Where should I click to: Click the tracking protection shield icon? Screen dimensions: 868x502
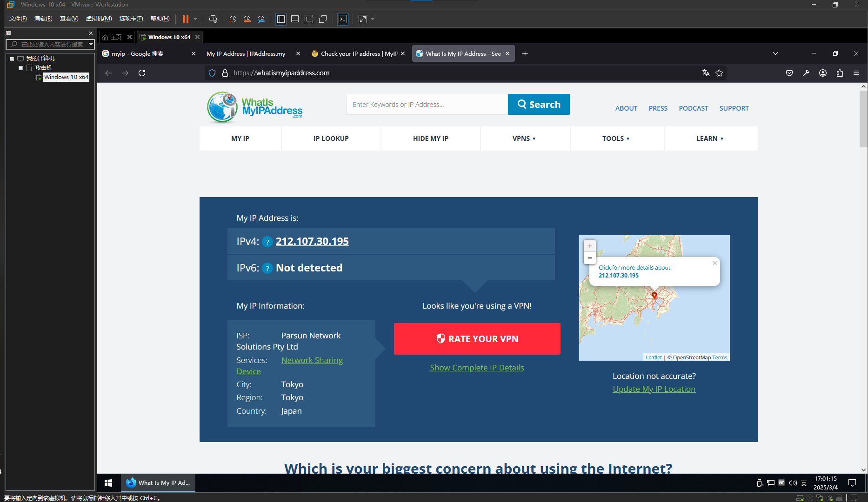(x=212, y=73)
